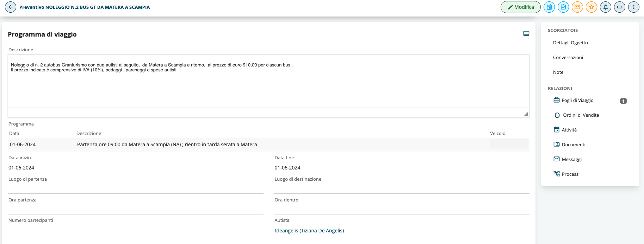
Task: Open Documenti relation
Action: [x=574, y=145]
